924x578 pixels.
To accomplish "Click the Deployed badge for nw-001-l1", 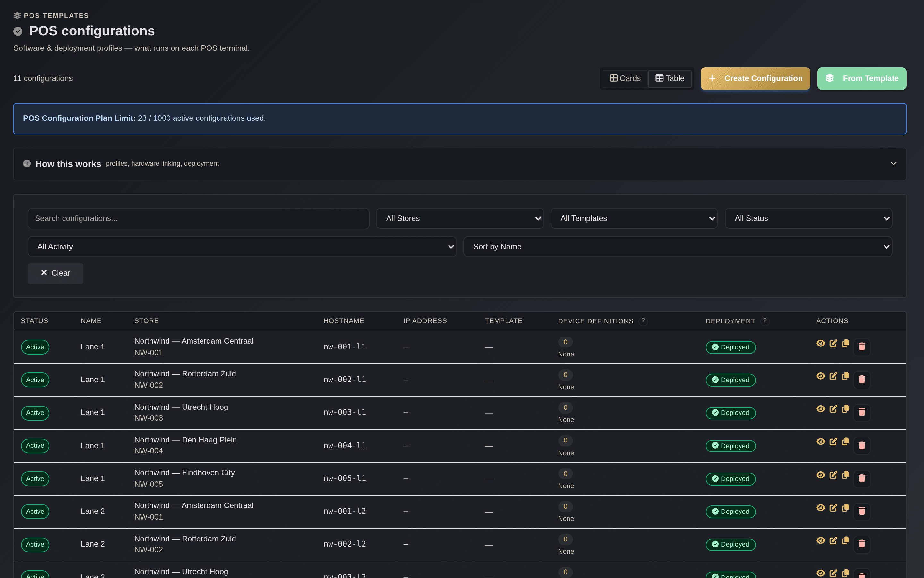I will [731, 347].
